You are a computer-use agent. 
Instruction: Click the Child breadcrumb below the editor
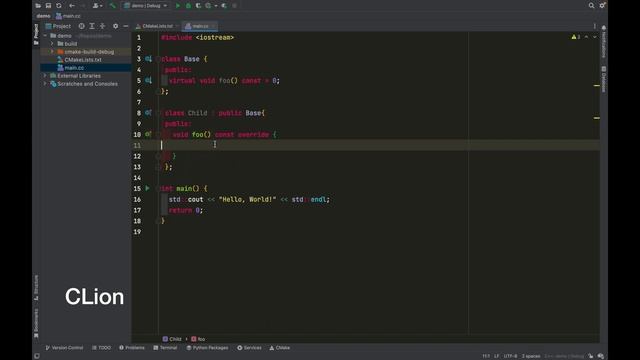click(172, 339)
